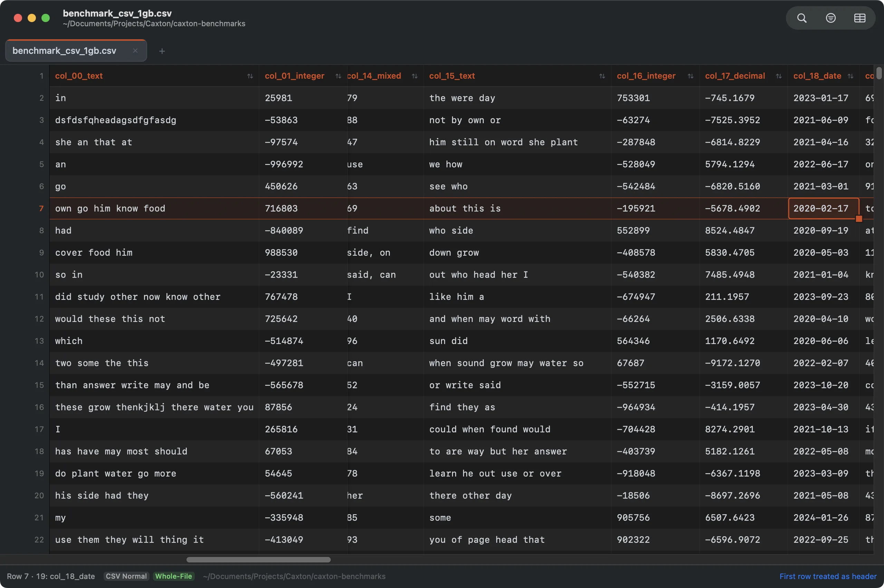Screen dimensions: 884x588
Task: Click the decimal cell -9172.1270
Action: [743, 363]
